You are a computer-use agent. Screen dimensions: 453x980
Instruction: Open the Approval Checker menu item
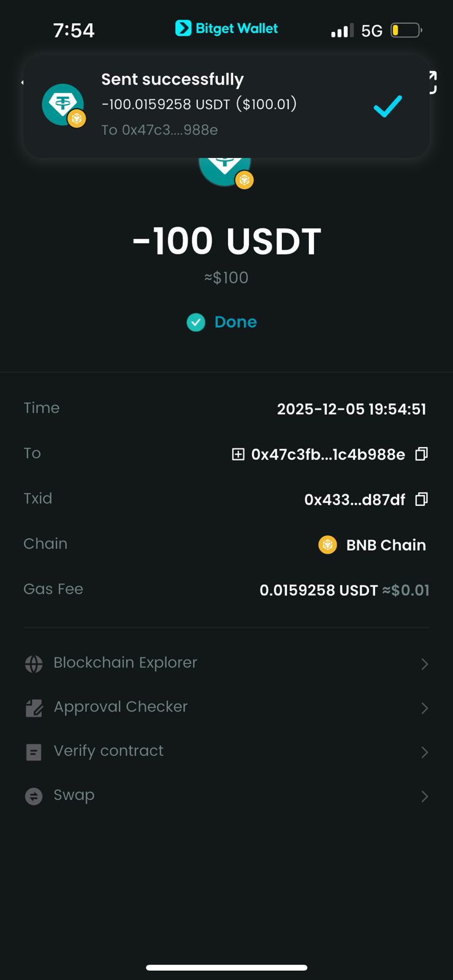(120, 707)
